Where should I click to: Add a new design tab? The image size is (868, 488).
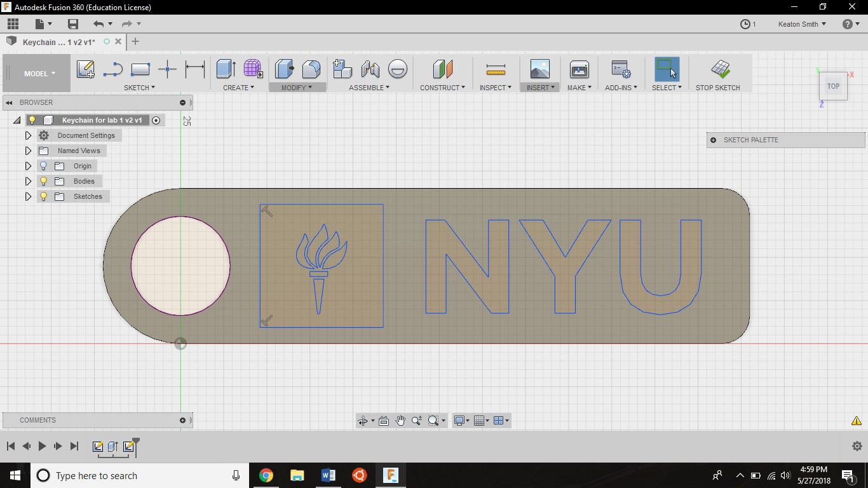pyautogui.click(x=135, y=42)
